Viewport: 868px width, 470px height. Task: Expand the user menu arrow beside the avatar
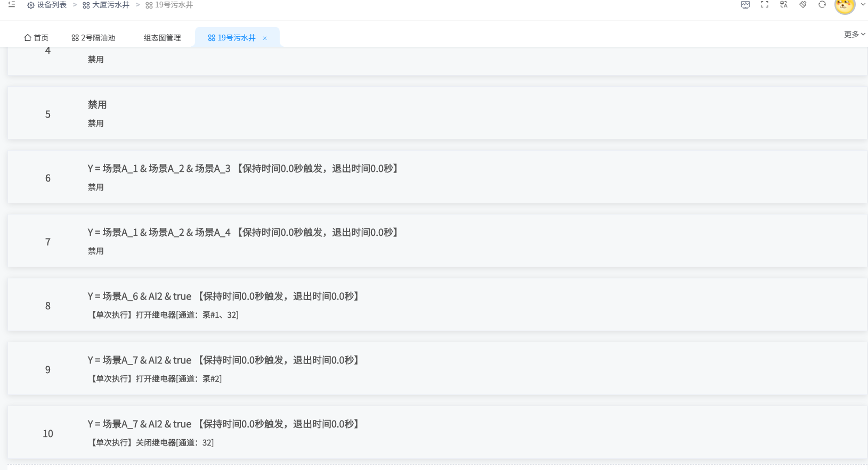[x=863, y=4]
